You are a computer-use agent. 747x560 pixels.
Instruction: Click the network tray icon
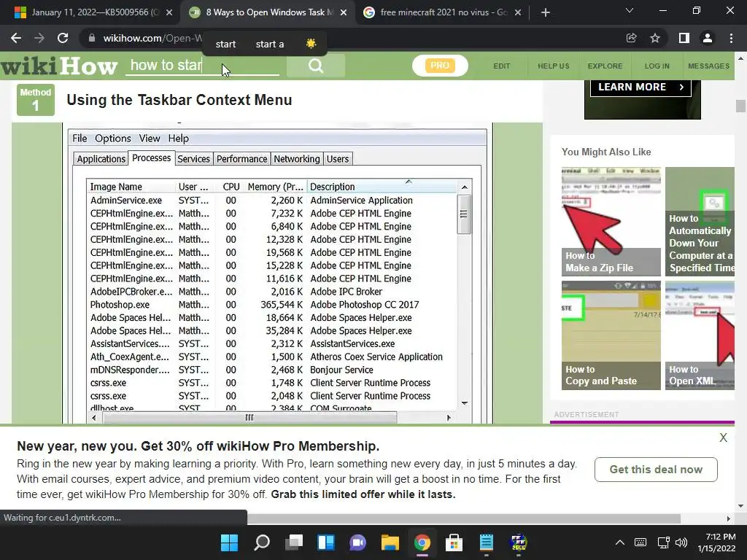(x=663, y=542)
